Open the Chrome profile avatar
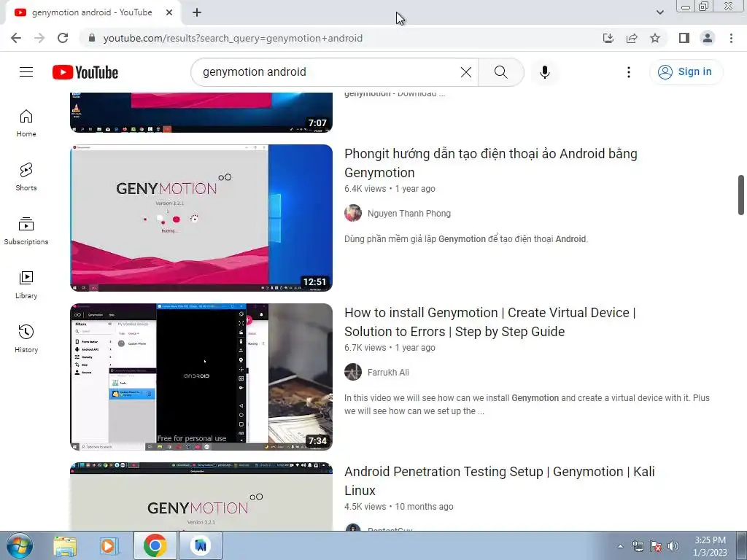Viewport: 747px width, 560px height. click(x=708, y=38)
